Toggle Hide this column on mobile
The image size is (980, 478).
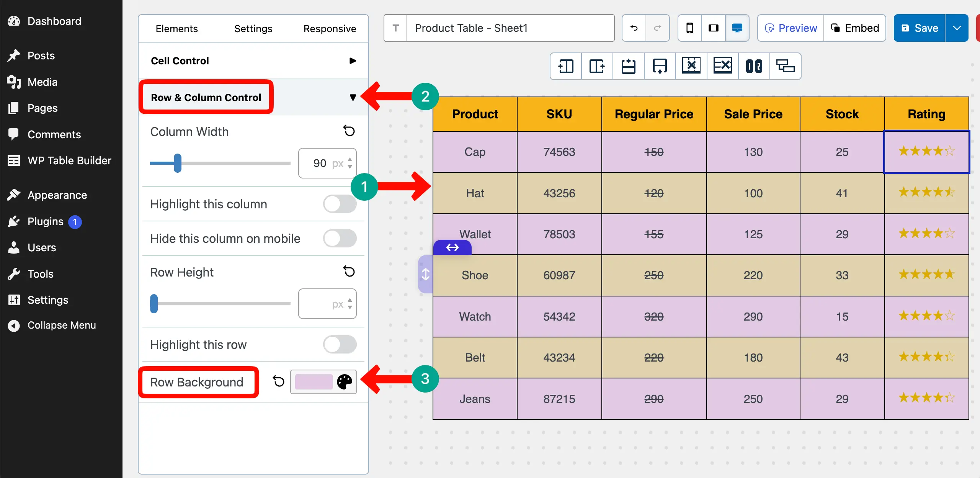pos(340,238)
